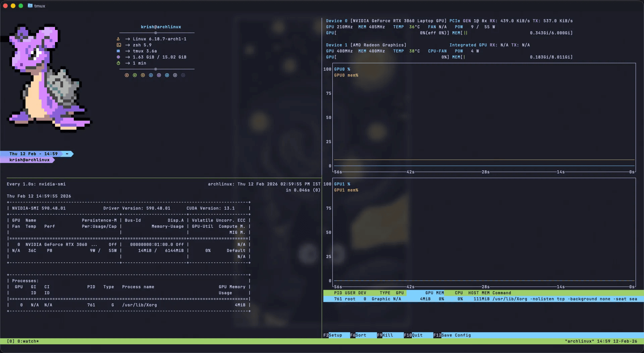This screenshot has width=644, height=353.
Task: Click 'CUDA Version: 13.1' text
Action: (x=211, y=208)
